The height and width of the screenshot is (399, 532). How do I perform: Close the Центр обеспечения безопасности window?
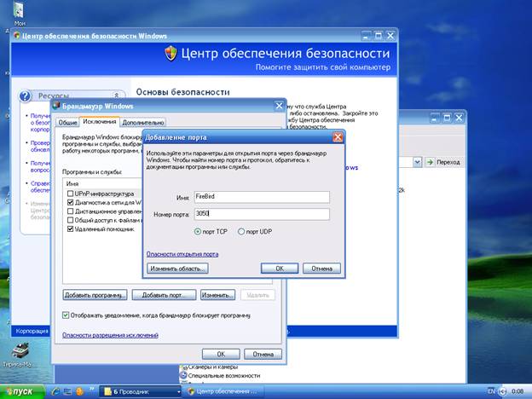click(x=390, y=36)
